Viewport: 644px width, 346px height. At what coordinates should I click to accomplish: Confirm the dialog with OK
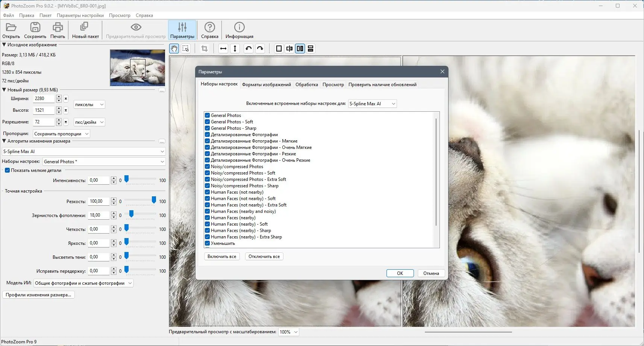pos(400,273)
